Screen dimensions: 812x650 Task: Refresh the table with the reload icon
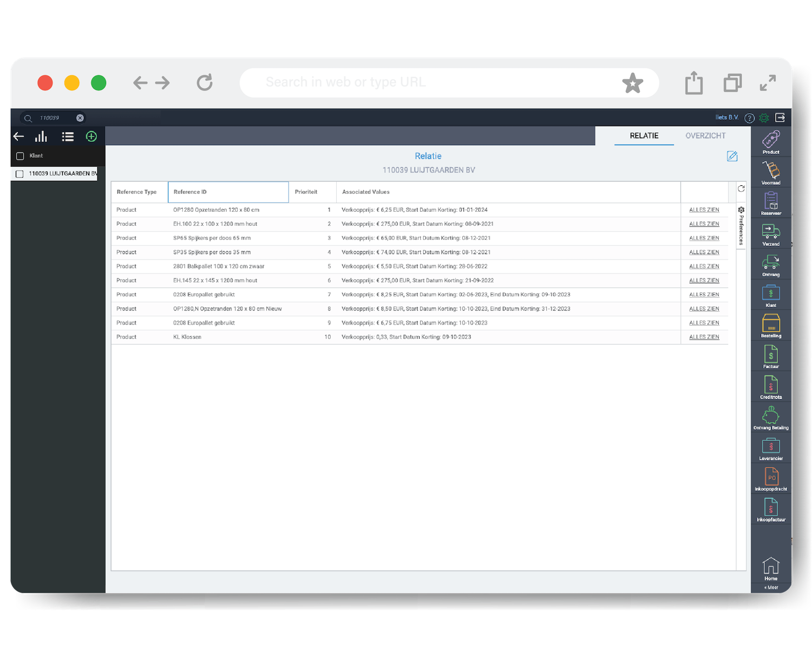pos(741,188)
